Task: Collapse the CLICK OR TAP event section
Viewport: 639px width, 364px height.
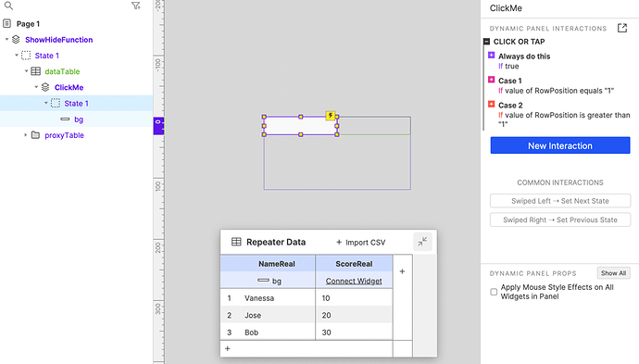Action: tap(486, 42)
